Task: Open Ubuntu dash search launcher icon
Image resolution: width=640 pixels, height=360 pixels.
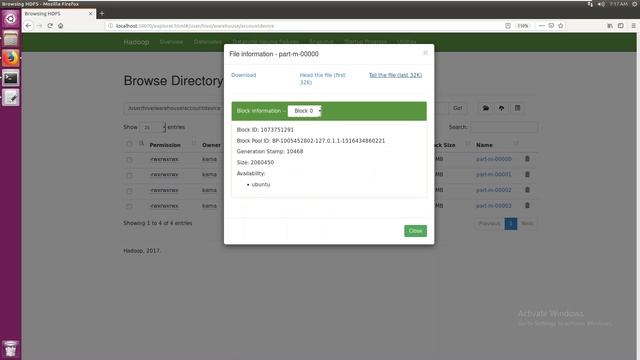Action: click(x=11, y=19)
